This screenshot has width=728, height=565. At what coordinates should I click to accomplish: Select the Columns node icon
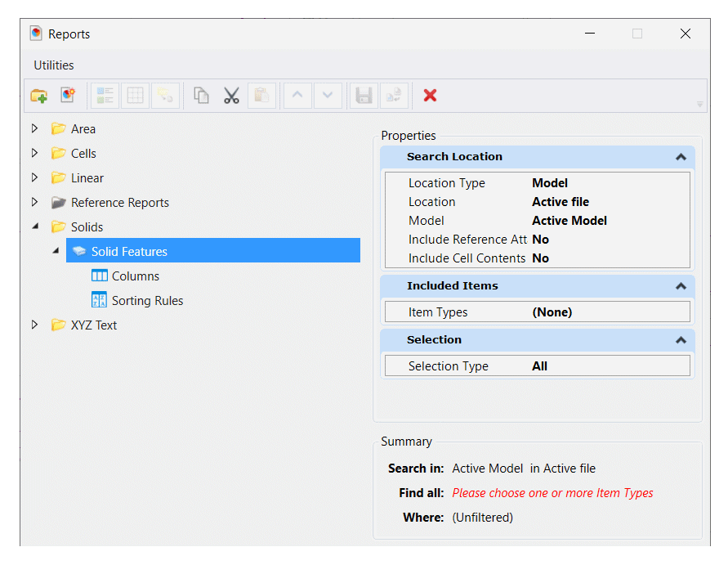pyautogui.click(x=100, y=276)
